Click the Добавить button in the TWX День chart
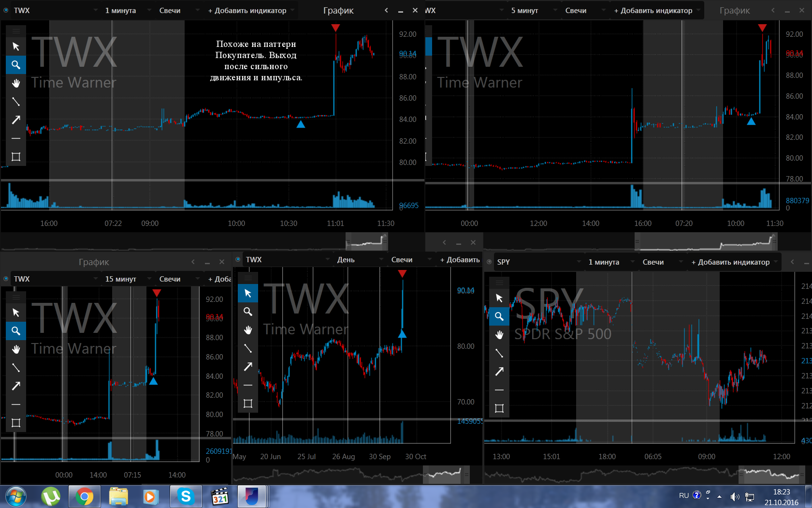The height and width of the screenshot is (508, 812). [459, 259]
